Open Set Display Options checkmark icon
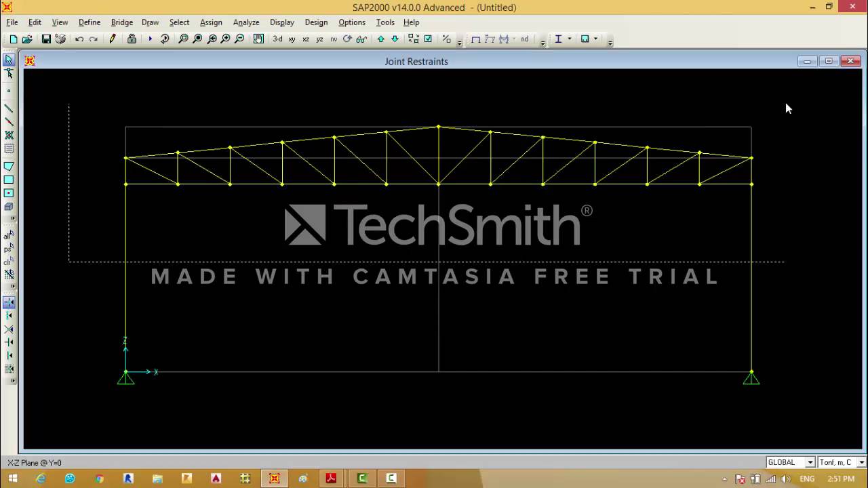Screen dimensions: 868x488 click(x=428, y=39)
